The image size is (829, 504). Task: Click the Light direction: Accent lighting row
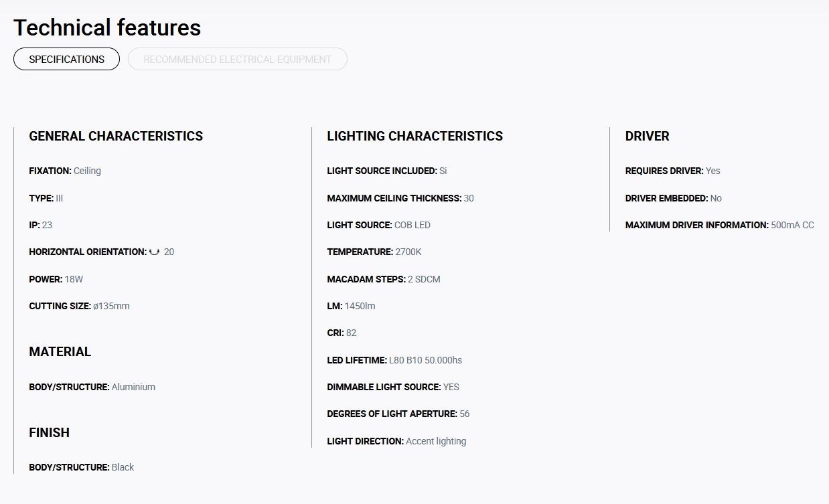396,441
